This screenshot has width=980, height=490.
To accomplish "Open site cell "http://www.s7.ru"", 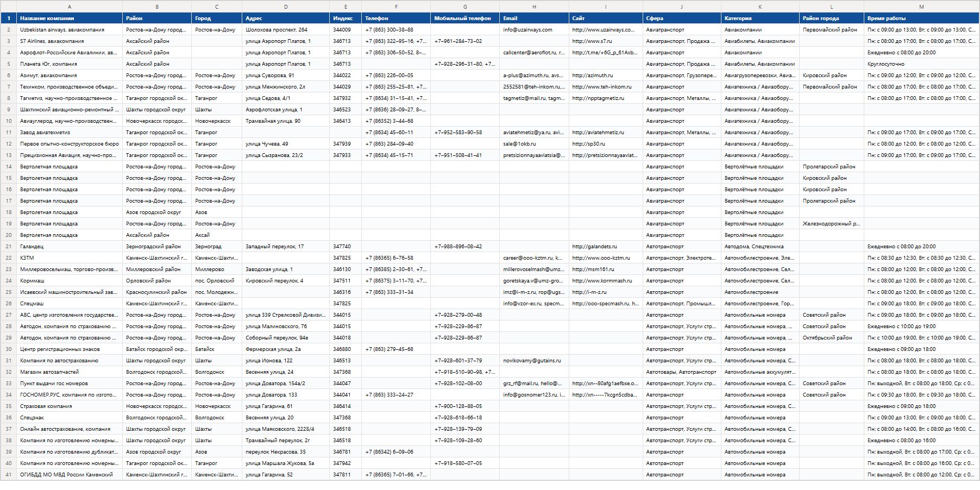I will tap(606, 41).
